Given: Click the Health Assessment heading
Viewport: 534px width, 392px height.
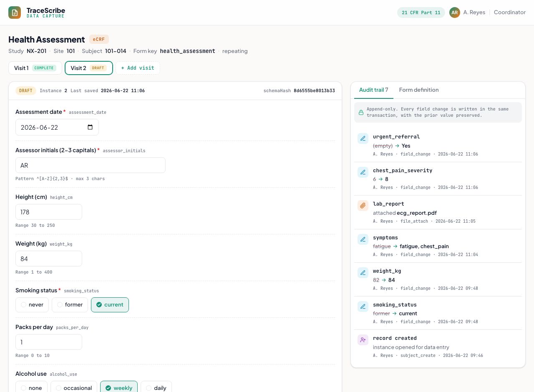Looking at the screenshot, I should (47, 39).
